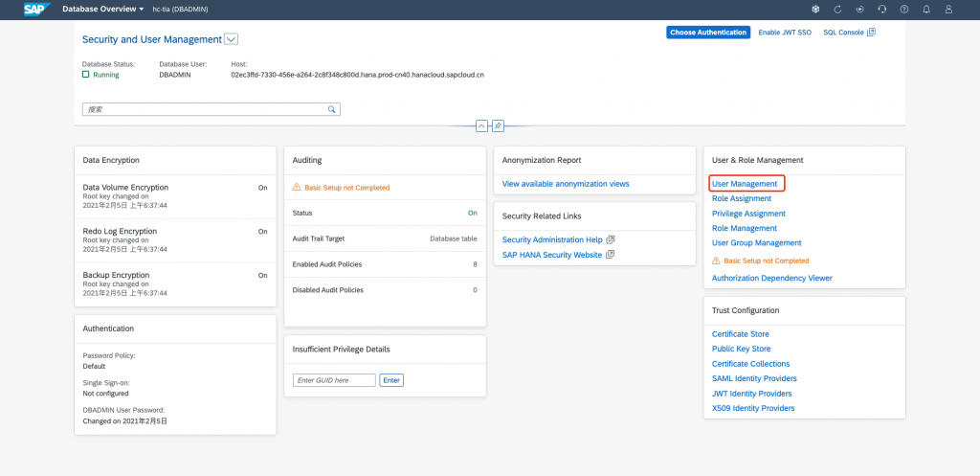
Task: Open View available anonymization views
Action: coord(566,184)
